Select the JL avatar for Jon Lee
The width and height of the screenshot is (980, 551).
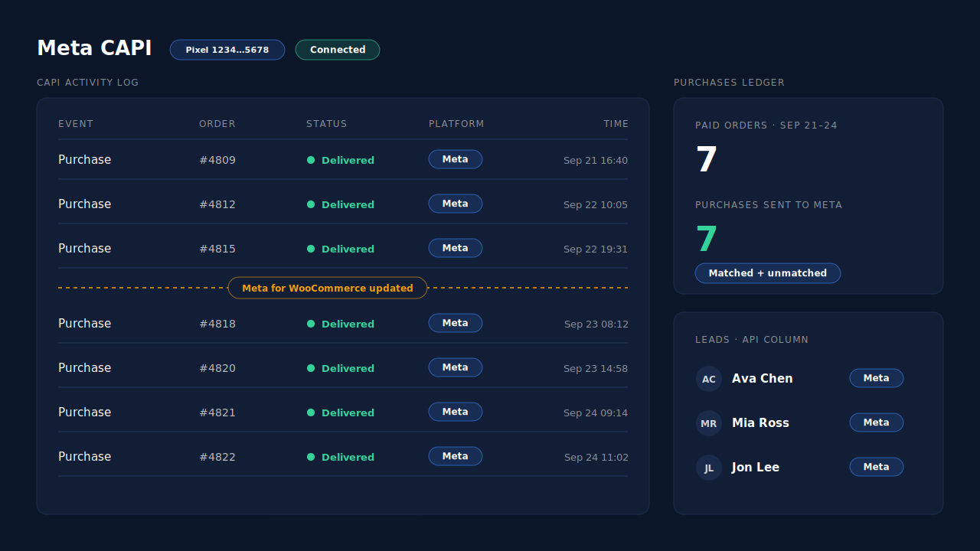point(709,468)
